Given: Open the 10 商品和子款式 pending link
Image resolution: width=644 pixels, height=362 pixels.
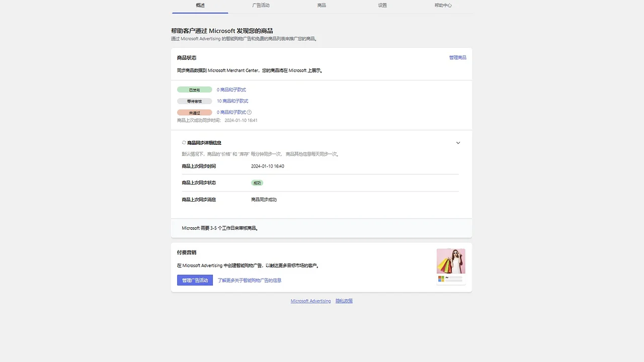Looking at the screenshot, I should click(232, 101).
